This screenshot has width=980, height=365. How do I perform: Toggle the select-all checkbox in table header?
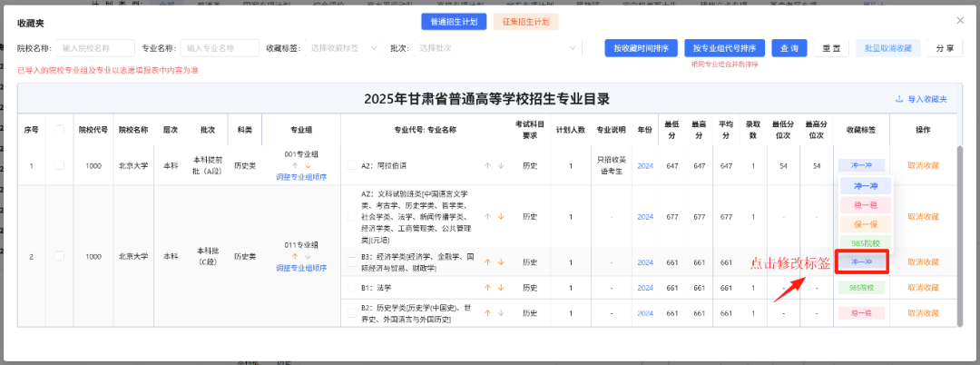tap(60, 130)
